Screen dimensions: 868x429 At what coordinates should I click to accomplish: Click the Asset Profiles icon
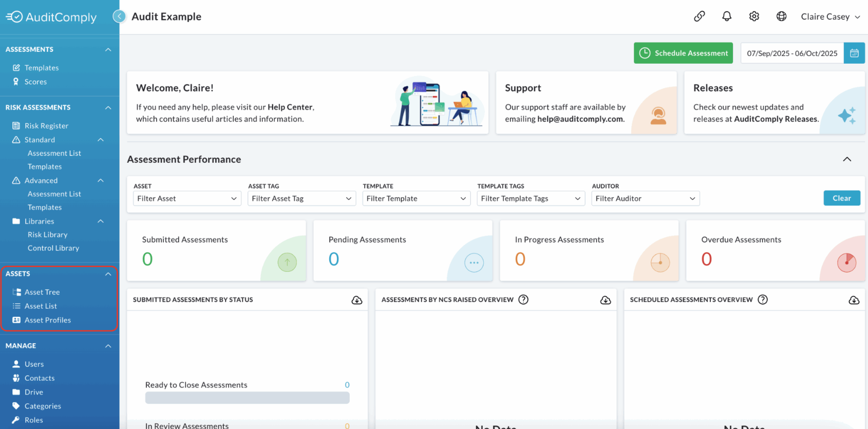16,320
